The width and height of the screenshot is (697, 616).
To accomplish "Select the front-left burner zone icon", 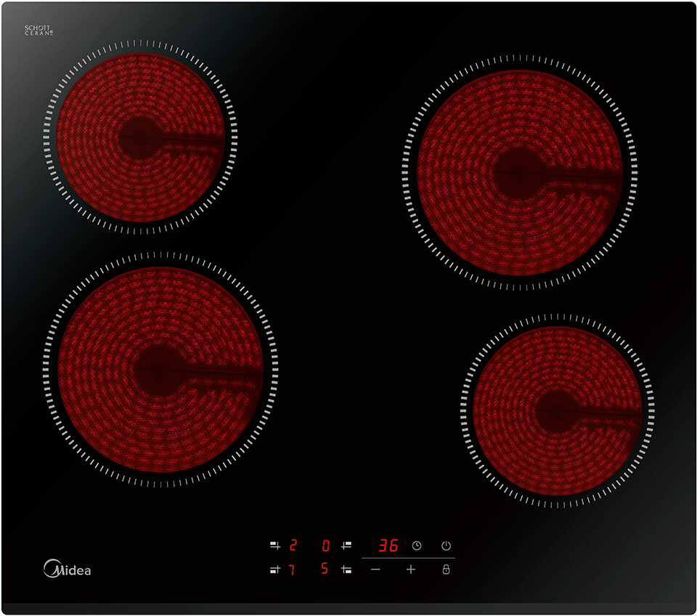I will tap(274, 570).
